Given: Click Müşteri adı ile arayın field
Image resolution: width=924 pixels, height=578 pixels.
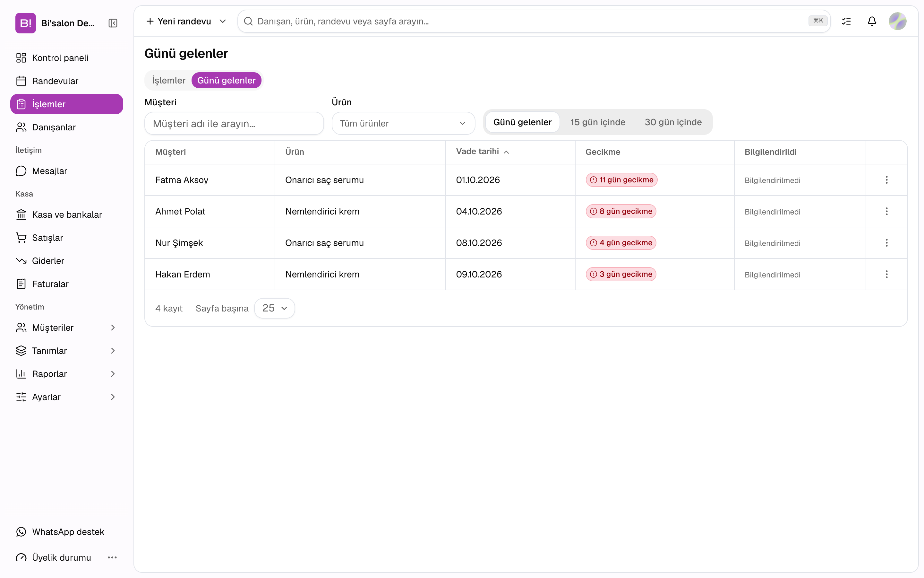Looking at the screenshot, I should [x=234, y=124].
